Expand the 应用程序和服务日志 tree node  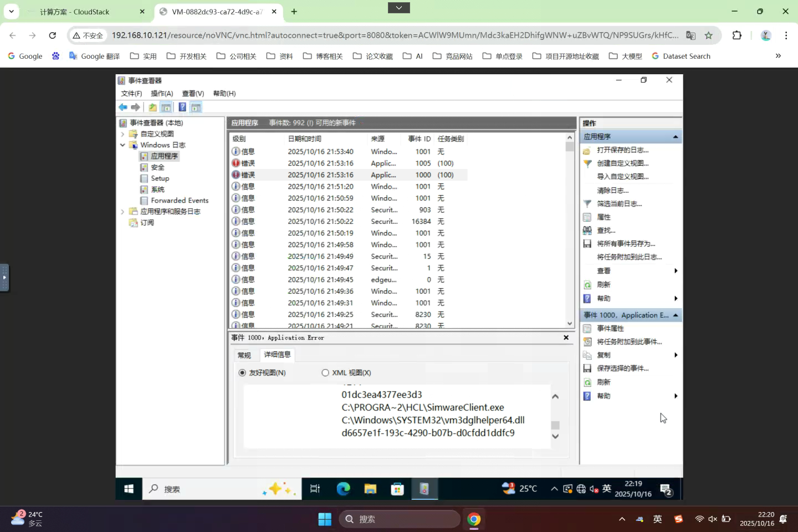click(122, 212)
